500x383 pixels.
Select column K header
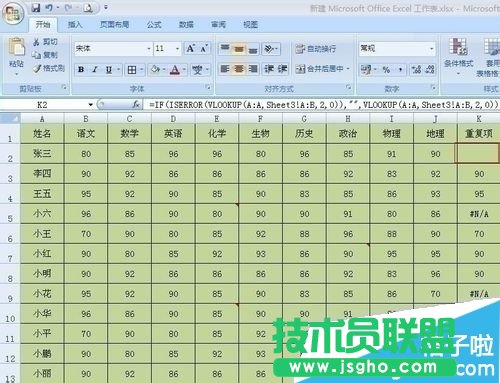[479, 118]
